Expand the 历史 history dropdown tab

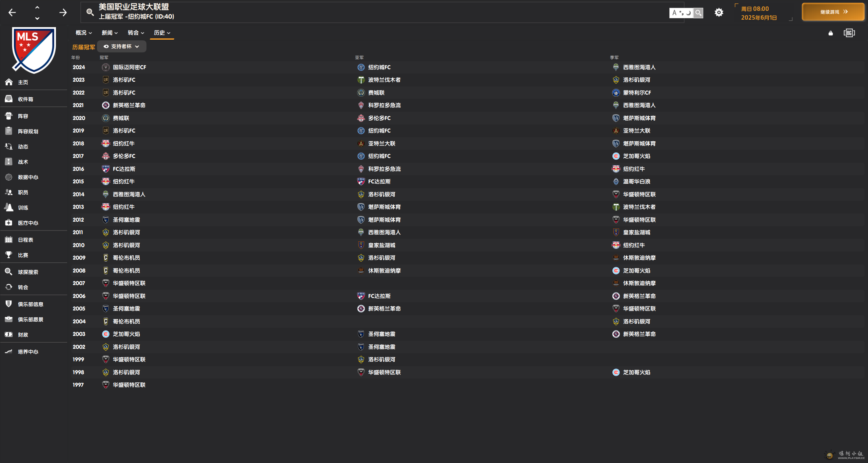tap(162, 33)
